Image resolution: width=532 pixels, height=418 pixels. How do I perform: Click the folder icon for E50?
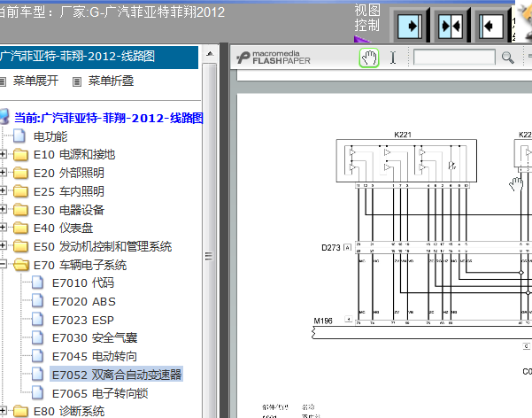pyautogui.click(x=20, y=246)
